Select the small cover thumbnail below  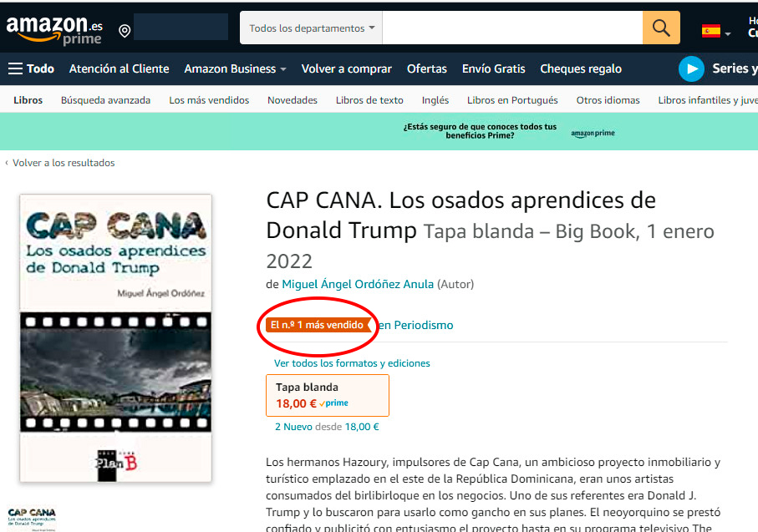tap(32, 519)
